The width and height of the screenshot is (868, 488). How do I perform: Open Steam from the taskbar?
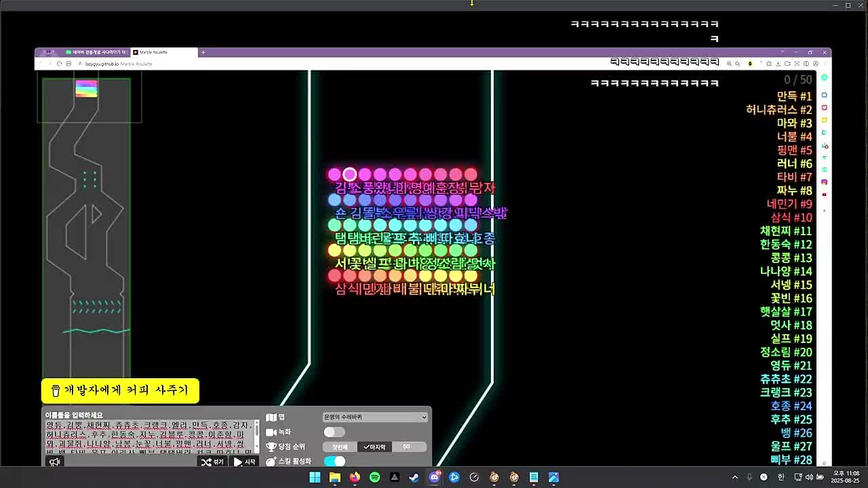tap(414, 477)
